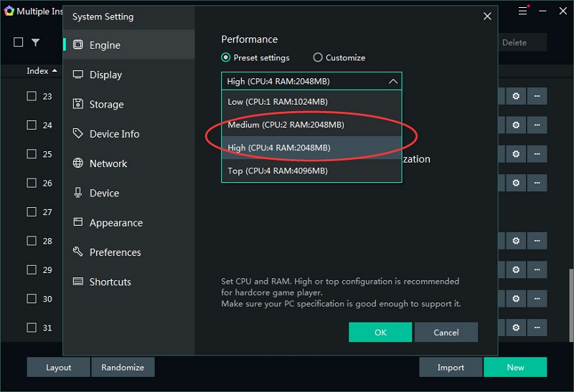This screenshot has width=574, height=392.
Task: Click the instance list vertical scrollbar
Action: pyautogui.click(x=570, y=305)
